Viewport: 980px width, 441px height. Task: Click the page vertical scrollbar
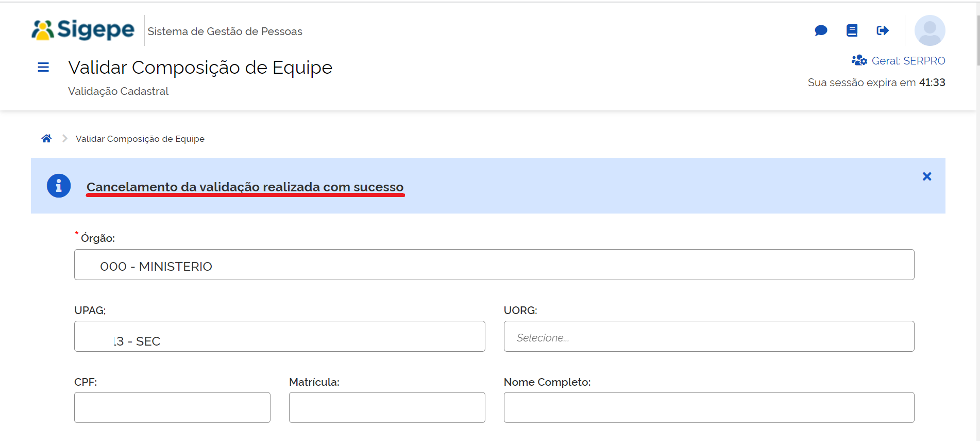[978, 41]
